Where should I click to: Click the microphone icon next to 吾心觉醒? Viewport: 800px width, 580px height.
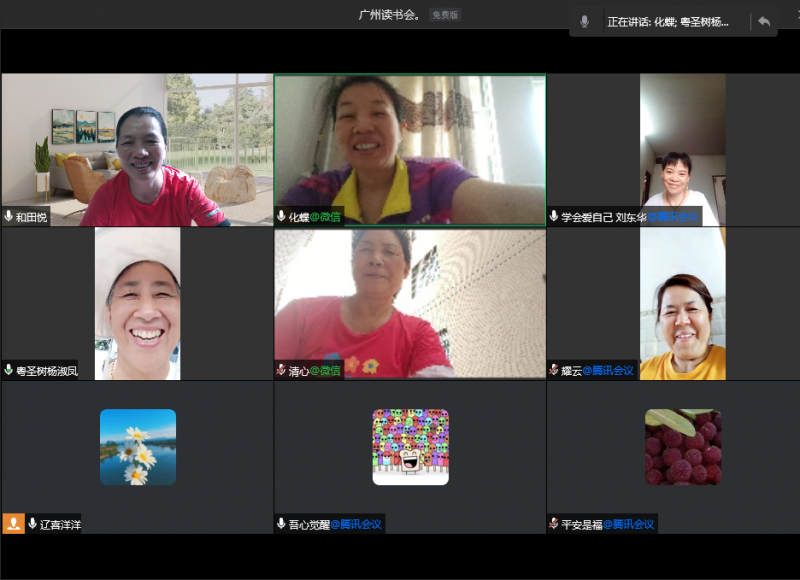tap(282, 523)
